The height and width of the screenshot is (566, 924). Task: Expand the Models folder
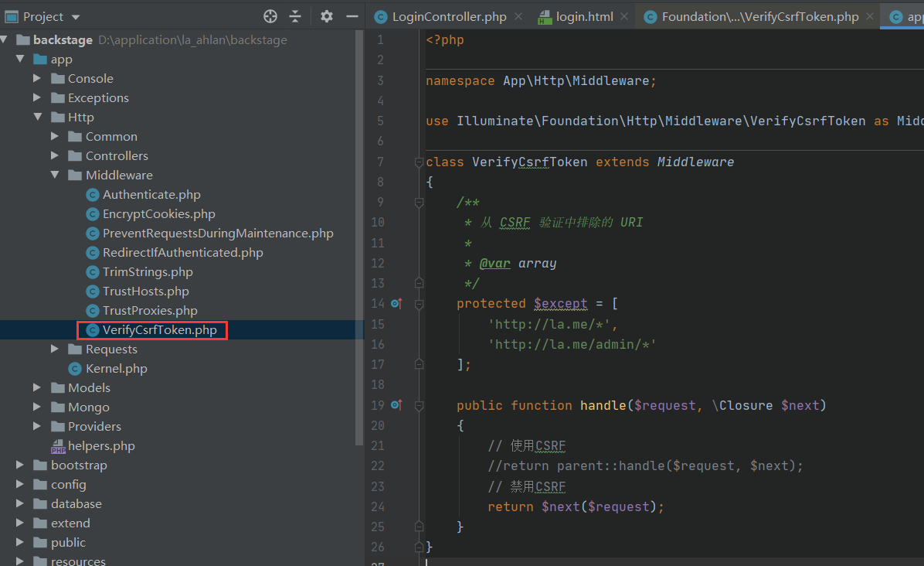point(36,387)
